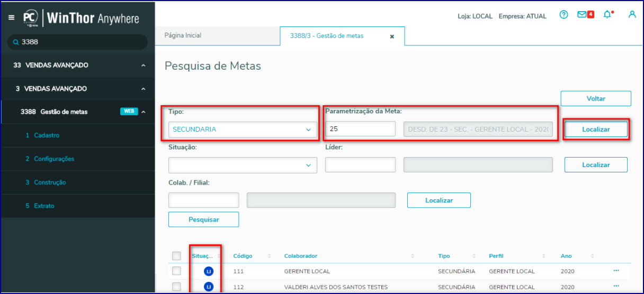Click Localizar next to Parametrização da Meta

(596, 129)
